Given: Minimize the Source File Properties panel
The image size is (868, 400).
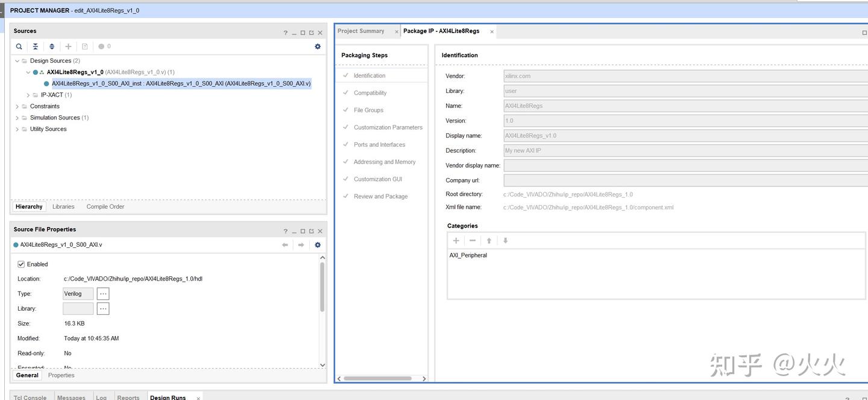Looking at the screenshot, I should [x=294, y=231].
